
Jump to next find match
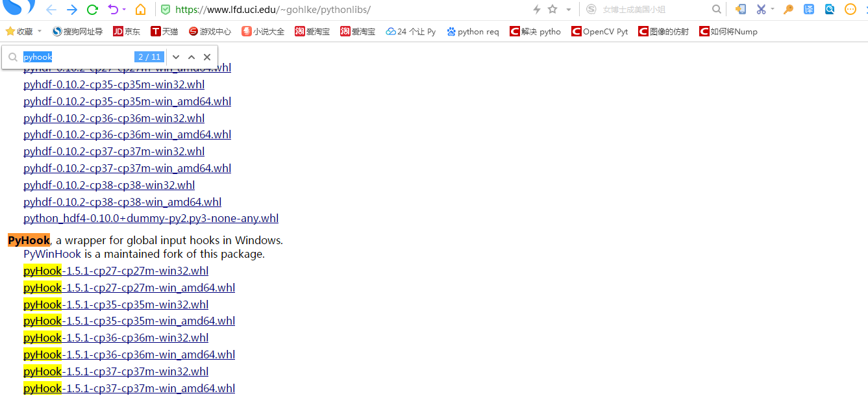point(176,57)
